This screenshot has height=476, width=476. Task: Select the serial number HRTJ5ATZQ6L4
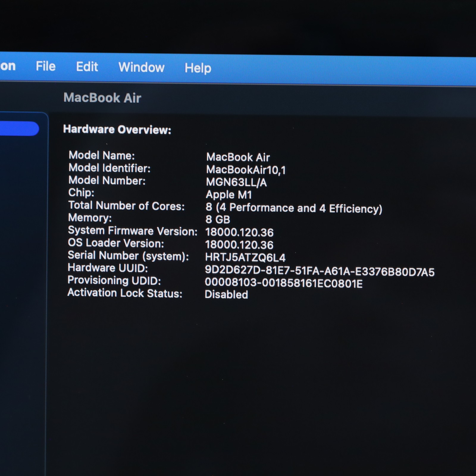tap(245, 258)
